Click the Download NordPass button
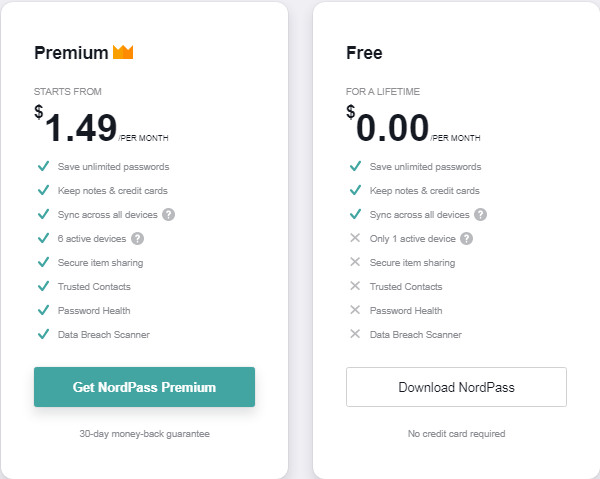 (x=456, y=387)
